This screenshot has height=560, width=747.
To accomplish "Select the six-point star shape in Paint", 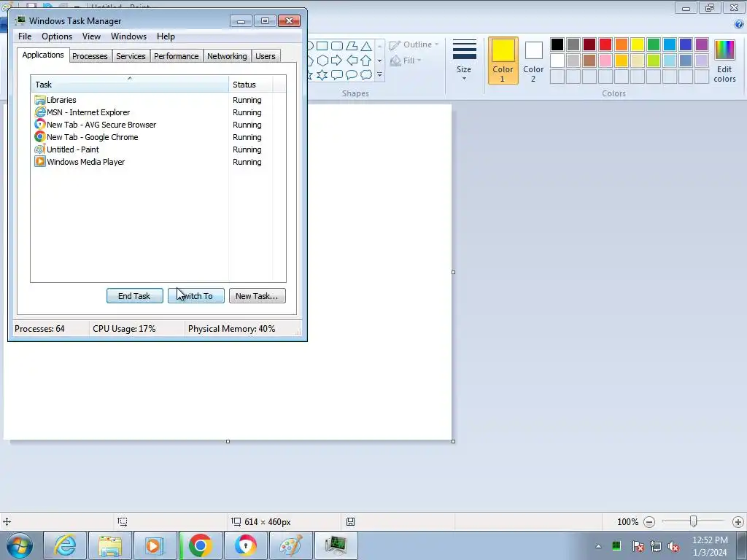I will coord(322,75).
